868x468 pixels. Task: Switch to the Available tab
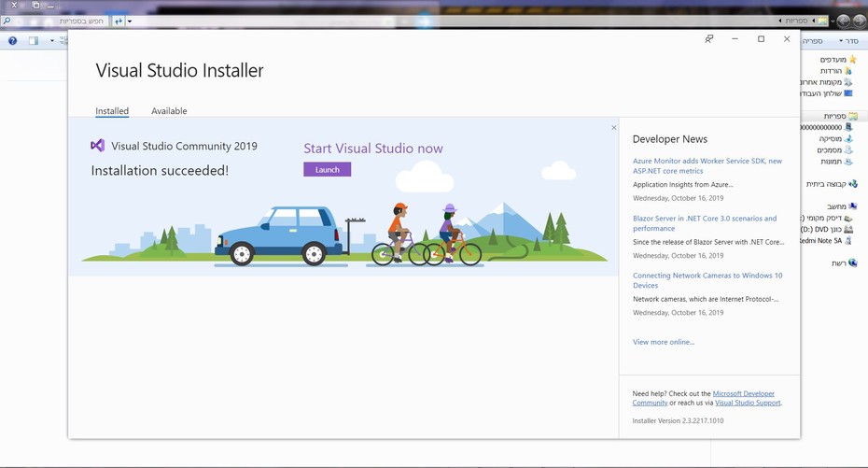(x=169, y=111)
